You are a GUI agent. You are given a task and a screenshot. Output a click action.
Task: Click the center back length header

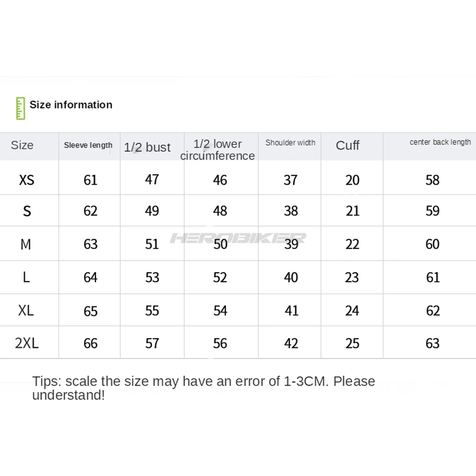tap(440, 142)
